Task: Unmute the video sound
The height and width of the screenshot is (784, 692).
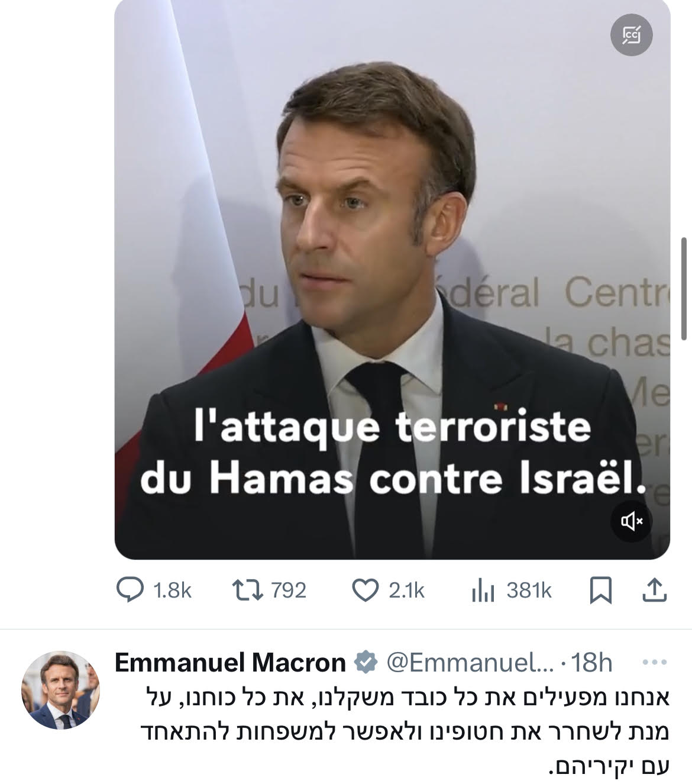Action: 631,521
